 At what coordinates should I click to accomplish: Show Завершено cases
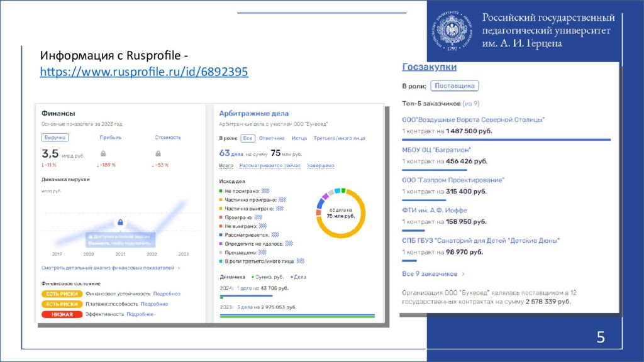320,166
